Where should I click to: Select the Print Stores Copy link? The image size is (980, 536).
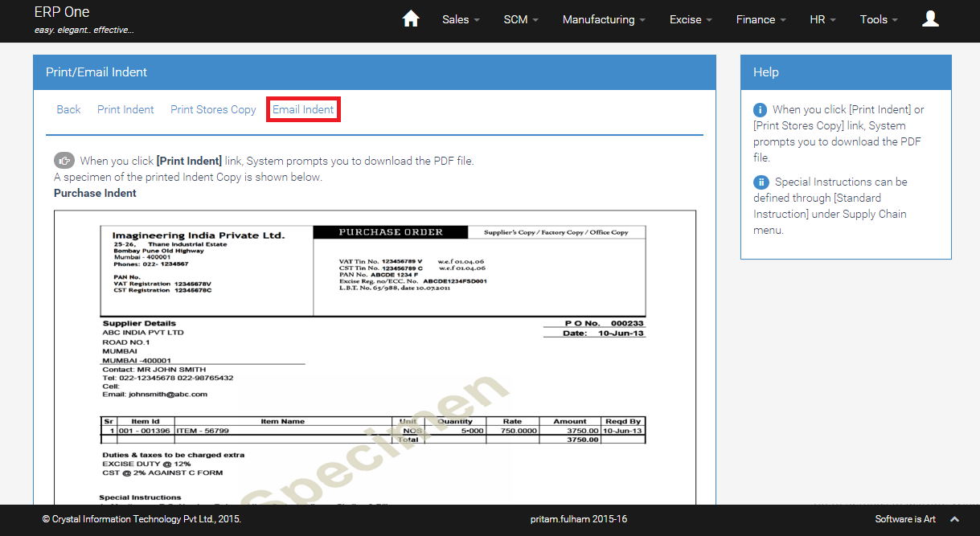[x=213, y=109]
